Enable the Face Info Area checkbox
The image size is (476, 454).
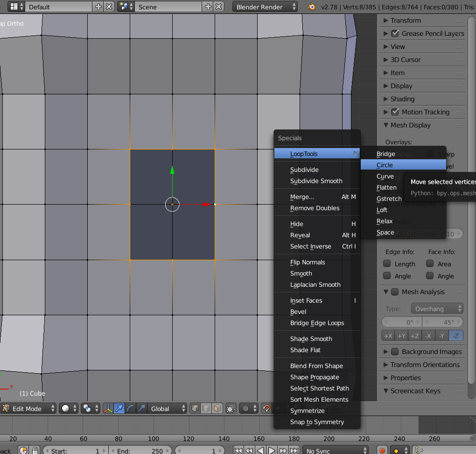coord(430,264)
